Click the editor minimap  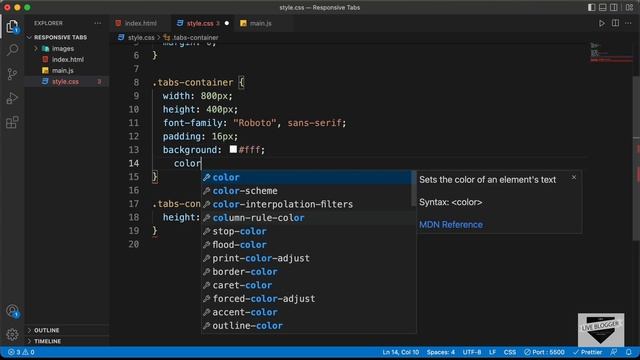click(611, 53)
